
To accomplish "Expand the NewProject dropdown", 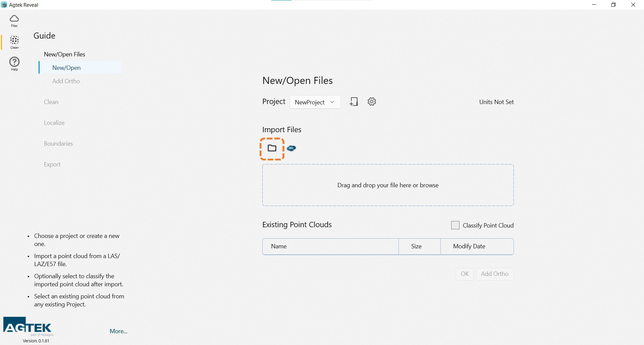I will 315,102.
